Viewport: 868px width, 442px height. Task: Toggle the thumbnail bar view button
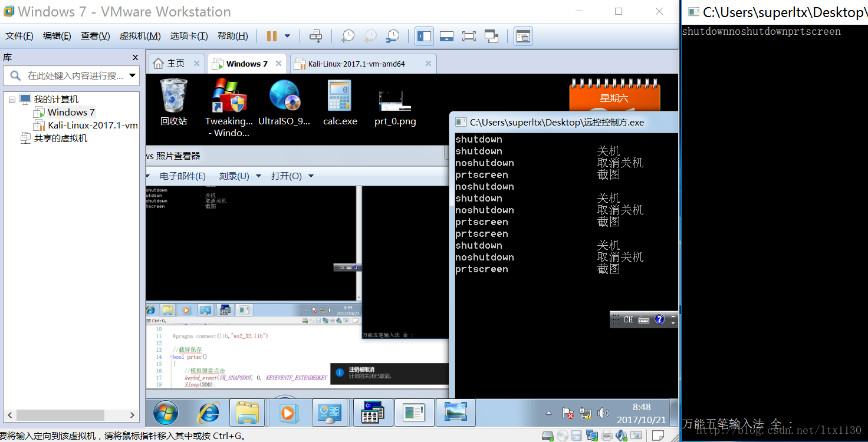pos(446,36)
